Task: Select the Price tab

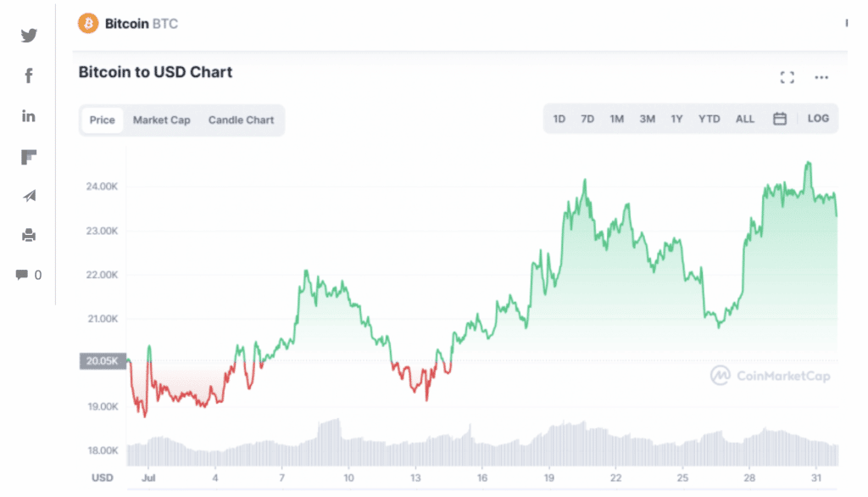Action: 103,120
